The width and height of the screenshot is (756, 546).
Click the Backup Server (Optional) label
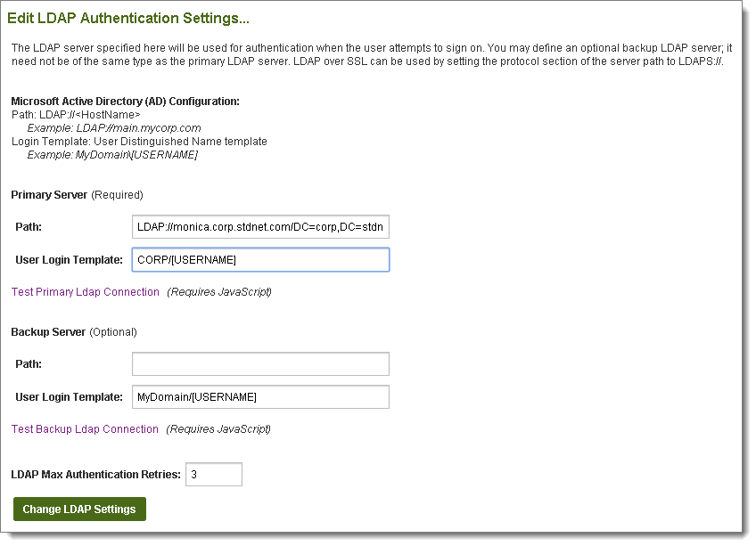(74, 332)
